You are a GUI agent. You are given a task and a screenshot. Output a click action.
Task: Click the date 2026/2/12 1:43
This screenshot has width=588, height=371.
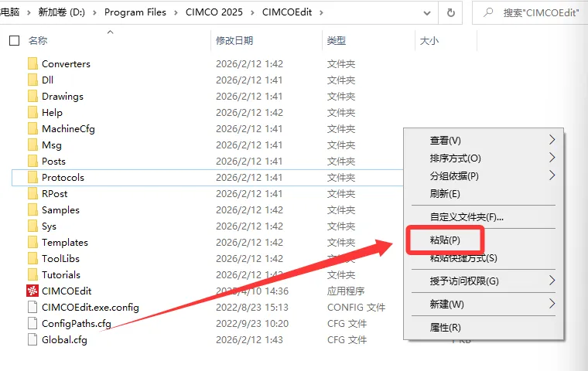coord(249,339)
